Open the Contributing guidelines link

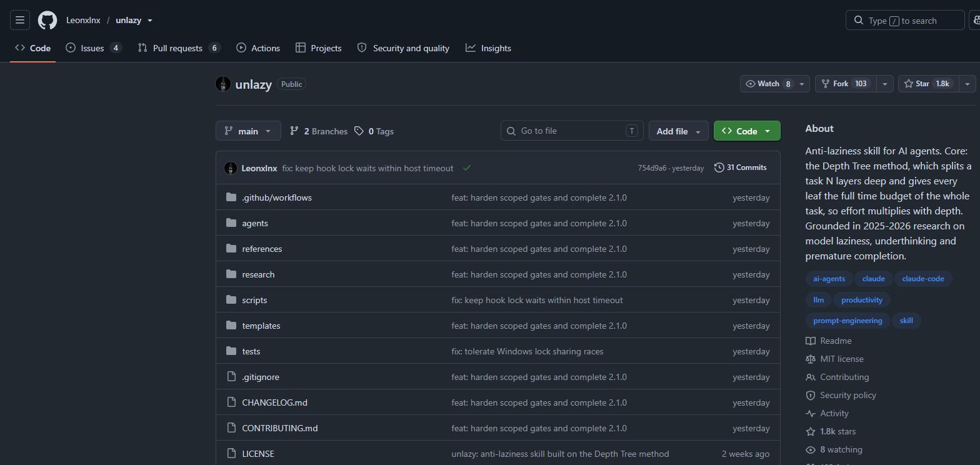(837, 377)
